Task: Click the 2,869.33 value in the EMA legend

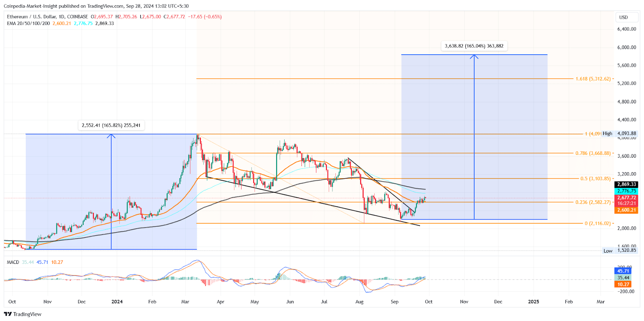Action: 104,23
